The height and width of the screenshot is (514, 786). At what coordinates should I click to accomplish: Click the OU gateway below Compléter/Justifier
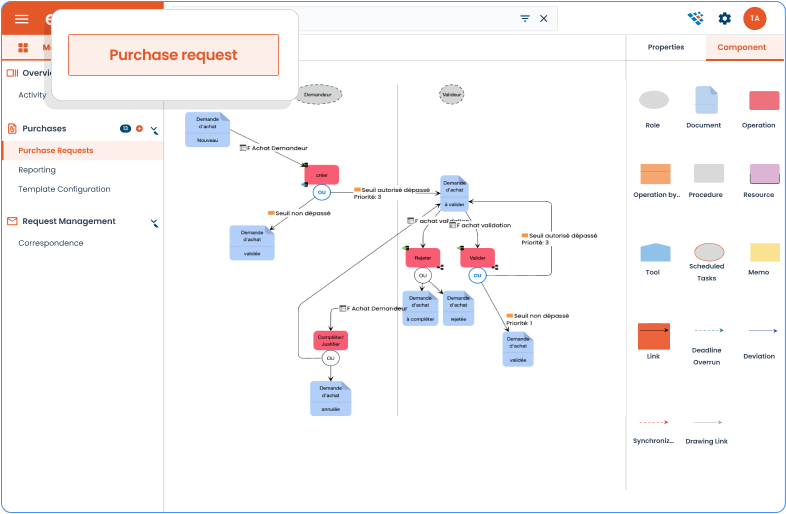coord(331,358)
